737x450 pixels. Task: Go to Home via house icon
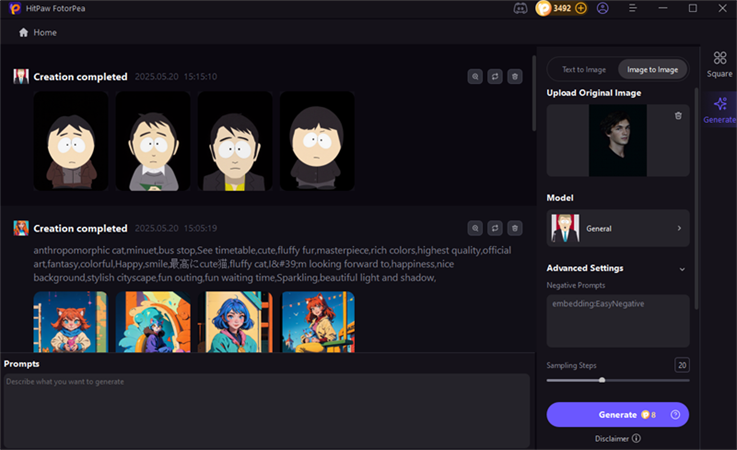[x=24, y=32]
